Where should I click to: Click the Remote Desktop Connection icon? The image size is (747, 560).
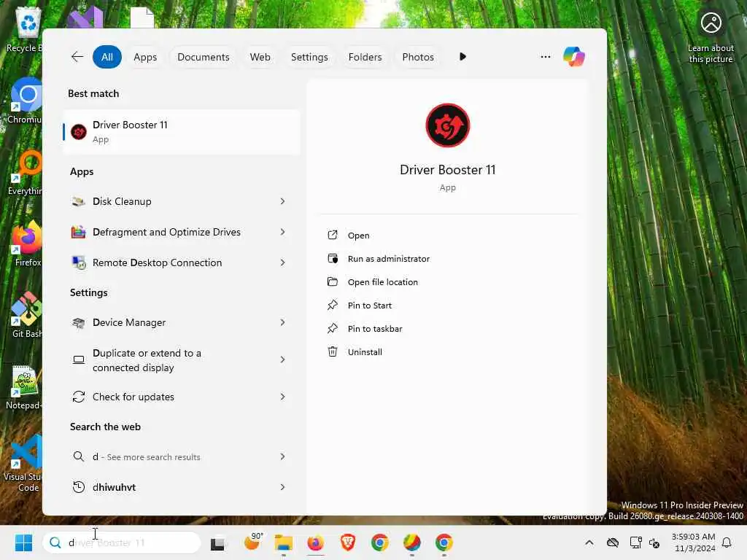[79, 262]
